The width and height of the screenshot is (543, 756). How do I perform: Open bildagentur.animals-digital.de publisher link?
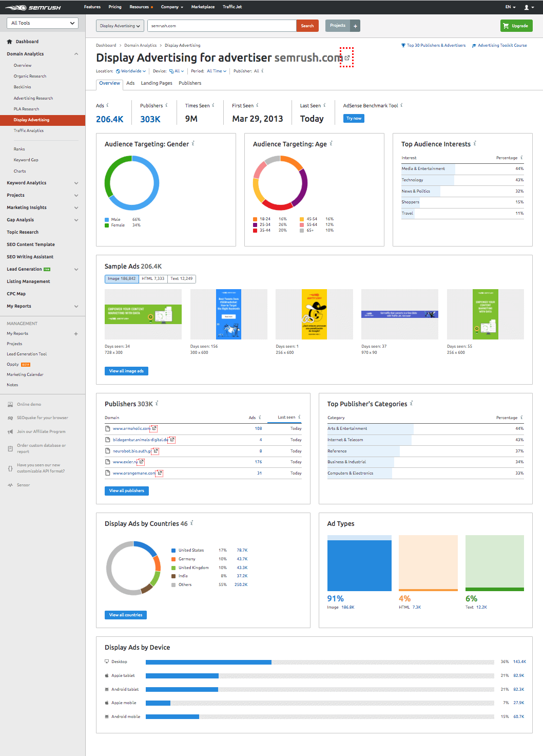(x=140, y=440)
